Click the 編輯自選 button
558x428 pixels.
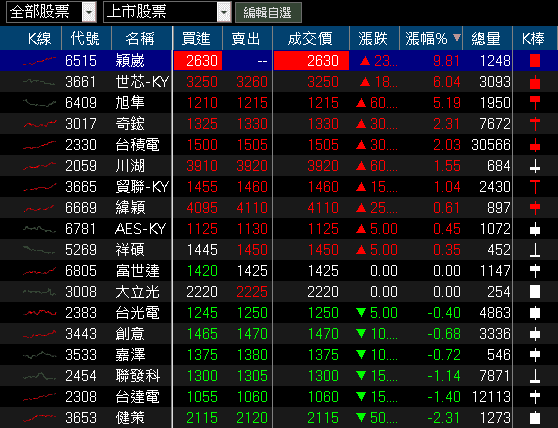click(268, 12)
